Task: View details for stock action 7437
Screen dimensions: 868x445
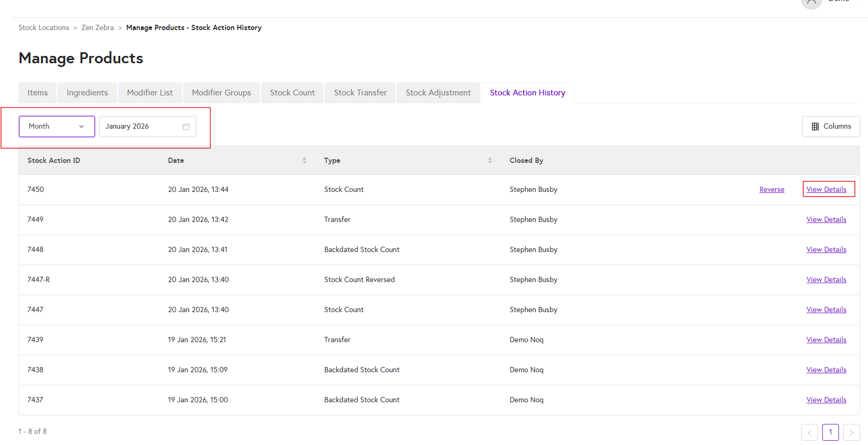Action: pyautogui.click(x=826, y=400)
